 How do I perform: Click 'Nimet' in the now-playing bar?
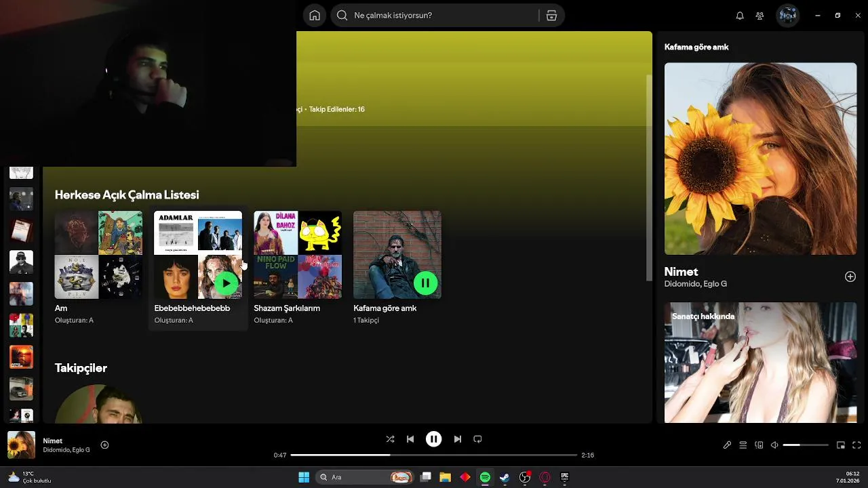coord(52,441)
